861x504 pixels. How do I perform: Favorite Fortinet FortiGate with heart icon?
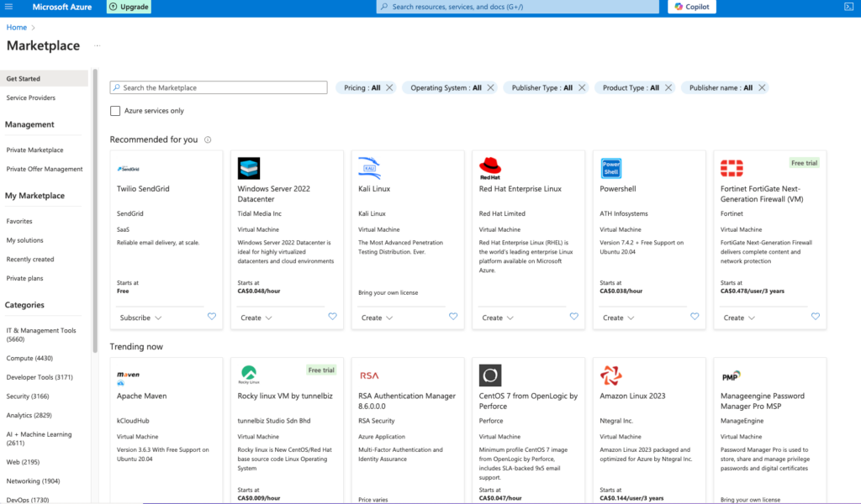816,317
